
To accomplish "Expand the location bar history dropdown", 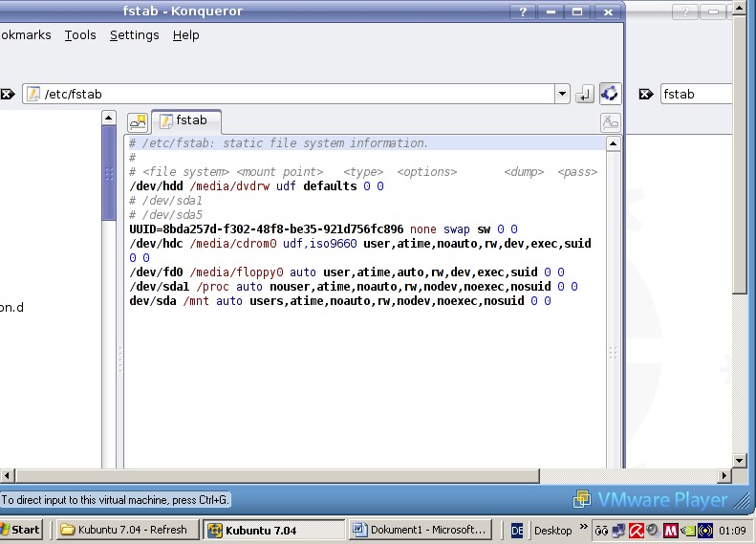I will [x=562, y=94].
